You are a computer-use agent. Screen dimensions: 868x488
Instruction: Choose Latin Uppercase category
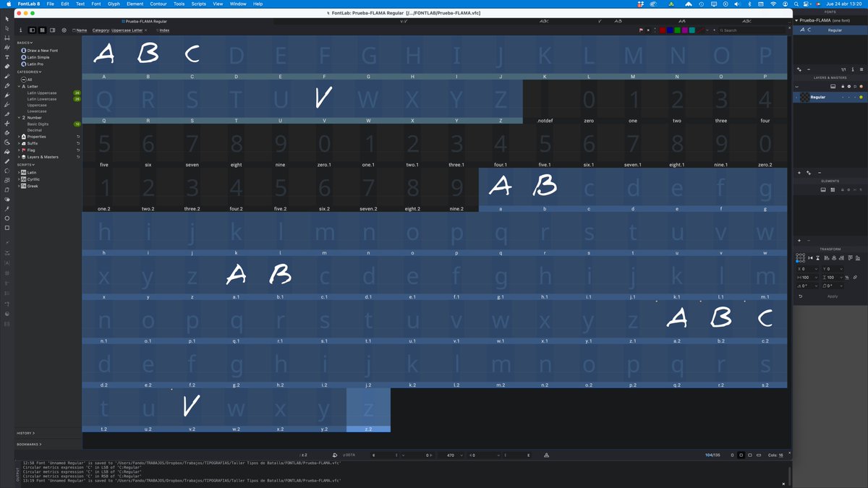(x=42, y=93)
